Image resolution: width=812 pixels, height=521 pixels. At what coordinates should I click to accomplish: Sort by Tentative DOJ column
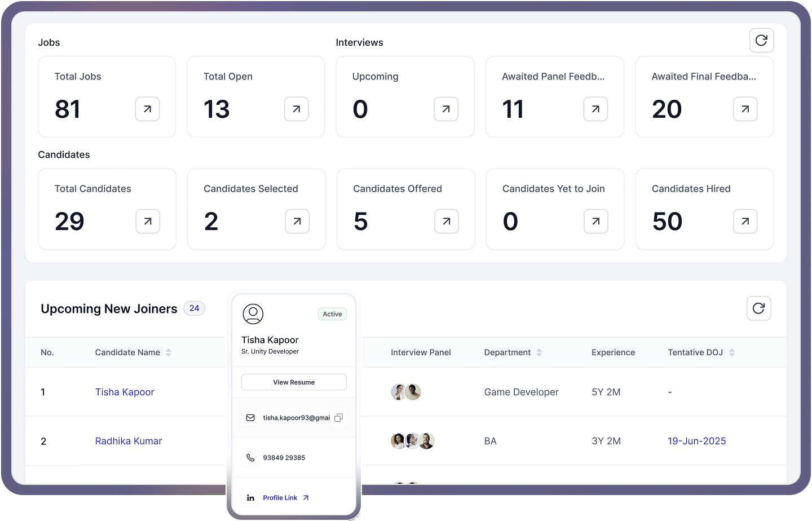click(731, 352)
